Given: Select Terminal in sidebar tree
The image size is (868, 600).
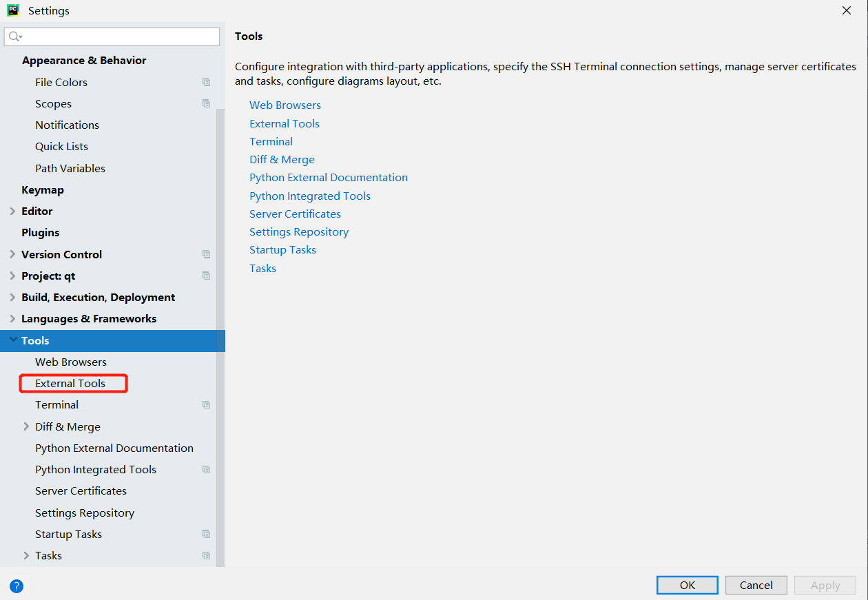Looking at the screenshot, I should click(x=56, y=405).
